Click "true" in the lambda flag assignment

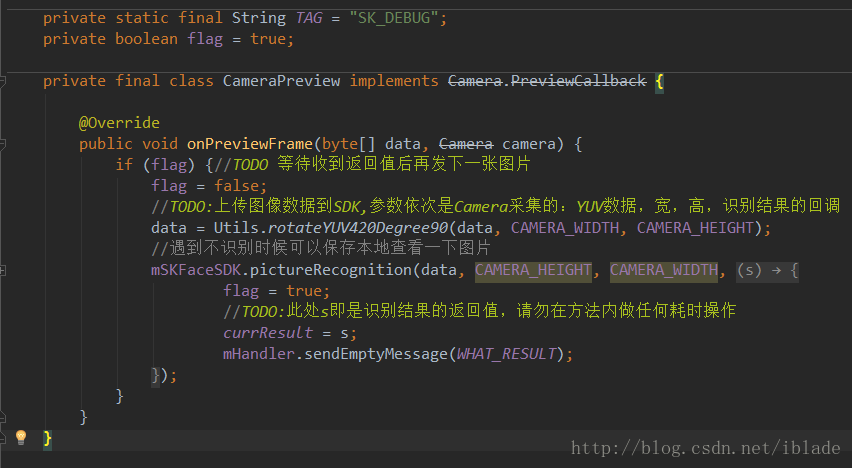(x=304, y=291)
